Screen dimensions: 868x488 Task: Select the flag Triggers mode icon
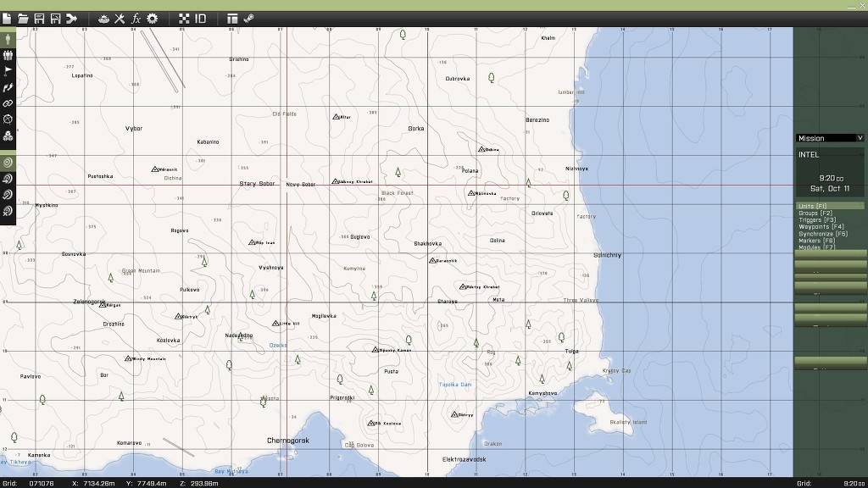point(8,71)
